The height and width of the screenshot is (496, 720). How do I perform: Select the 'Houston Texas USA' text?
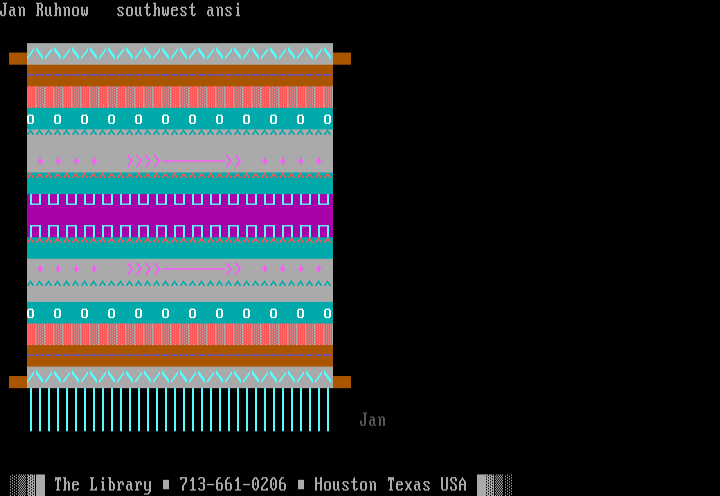pos(390,485)
